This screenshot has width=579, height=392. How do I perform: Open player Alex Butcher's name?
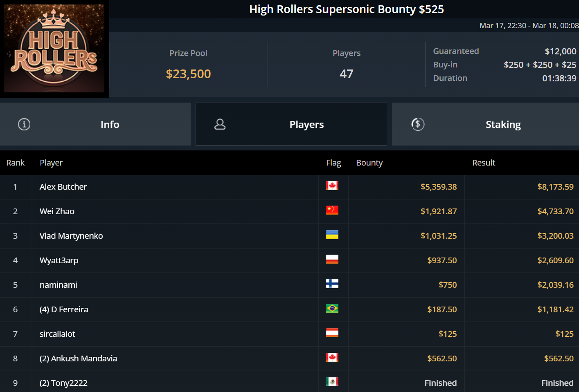coord(63,187)
